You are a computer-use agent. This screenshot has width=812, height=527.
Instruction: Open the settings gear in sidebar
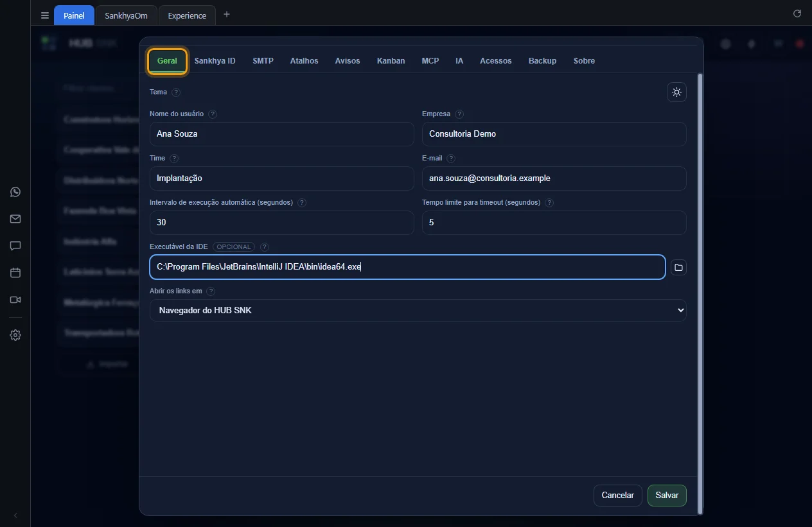pos(15,335)
